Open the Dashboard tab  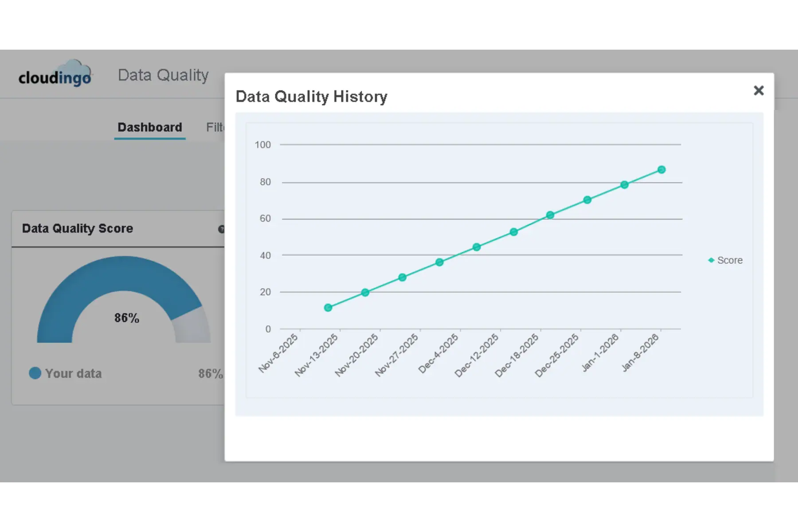point(150,127)
